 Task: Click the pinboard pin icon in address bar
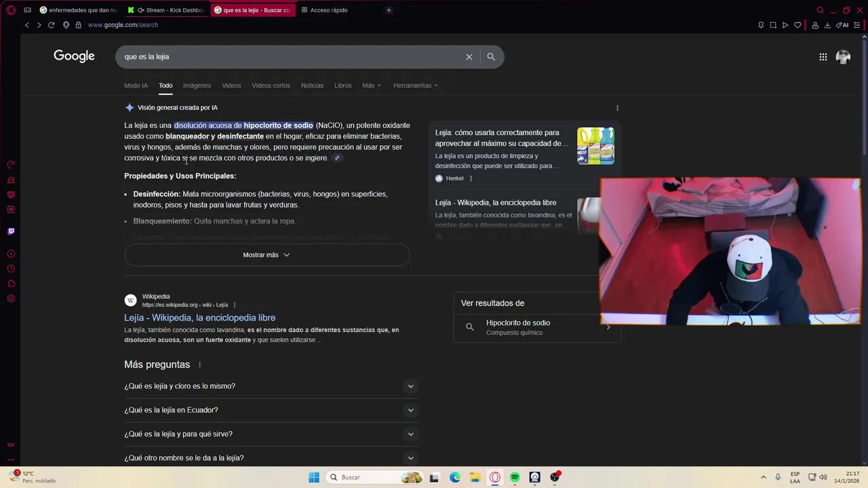tap(761, 25)
